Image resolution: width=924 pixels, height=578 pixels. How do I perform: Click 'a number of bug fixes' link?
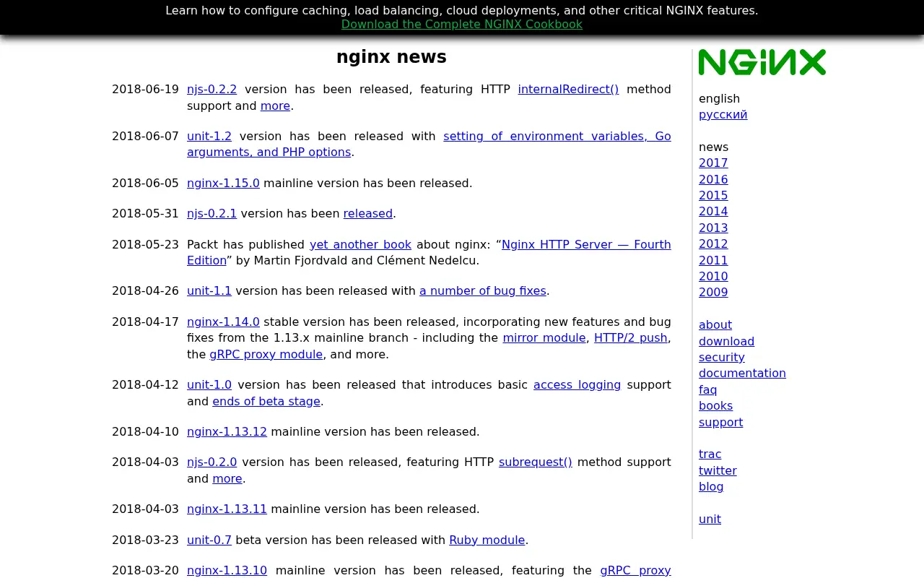[483, 290]
